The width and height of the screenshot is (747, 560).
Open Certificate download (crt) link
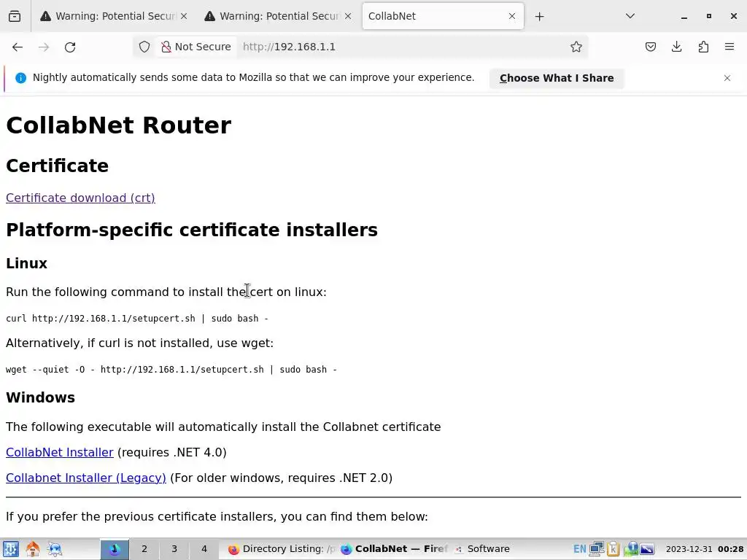[x=80, y=198]
